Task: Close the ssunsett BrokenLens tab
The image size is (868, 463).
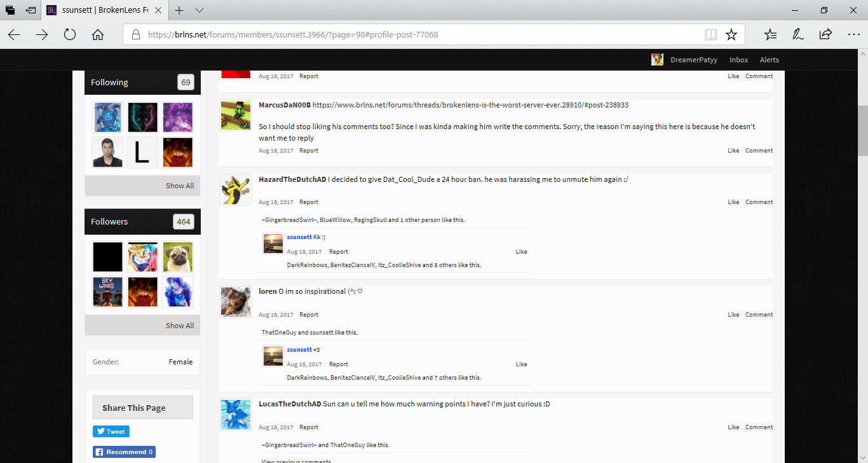Action: tap(158, 10)
